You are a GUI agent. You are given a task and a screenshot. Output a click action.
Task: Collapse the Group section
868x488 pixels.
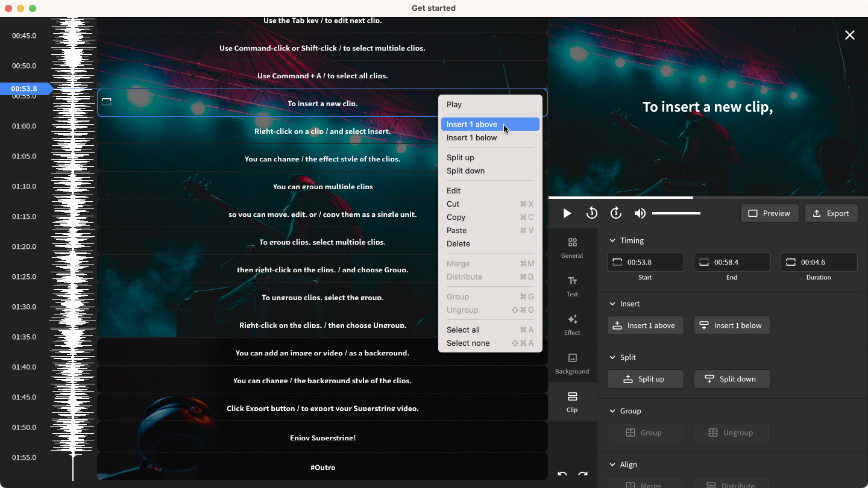tap(613, 411)
